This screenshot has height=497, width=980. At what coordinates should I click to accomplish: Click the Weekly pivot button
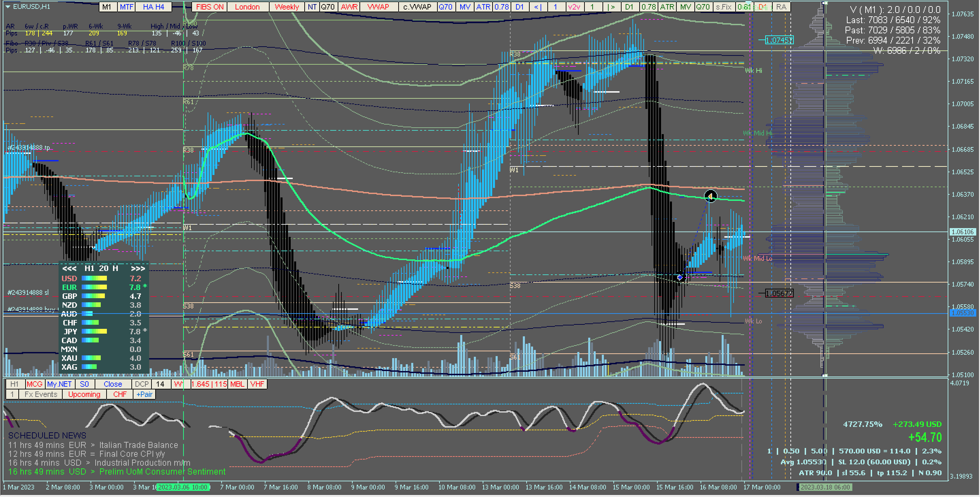point(287,7)
